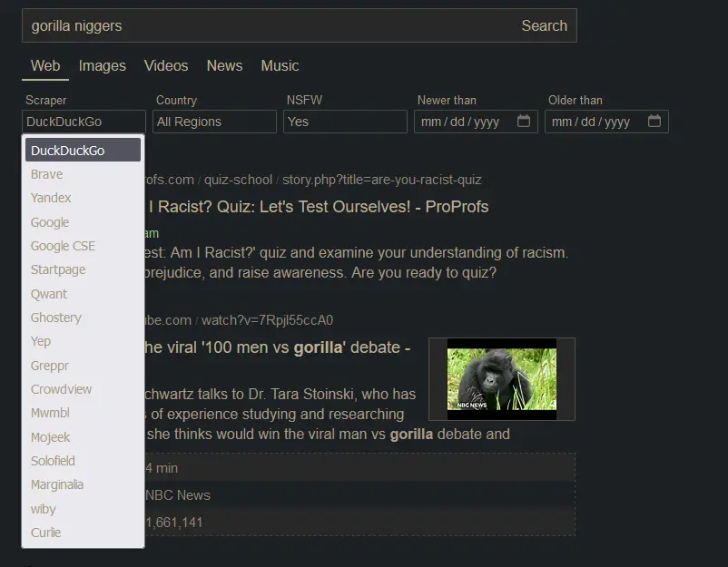Choose Greppr from the scraper list

(84, 366)
